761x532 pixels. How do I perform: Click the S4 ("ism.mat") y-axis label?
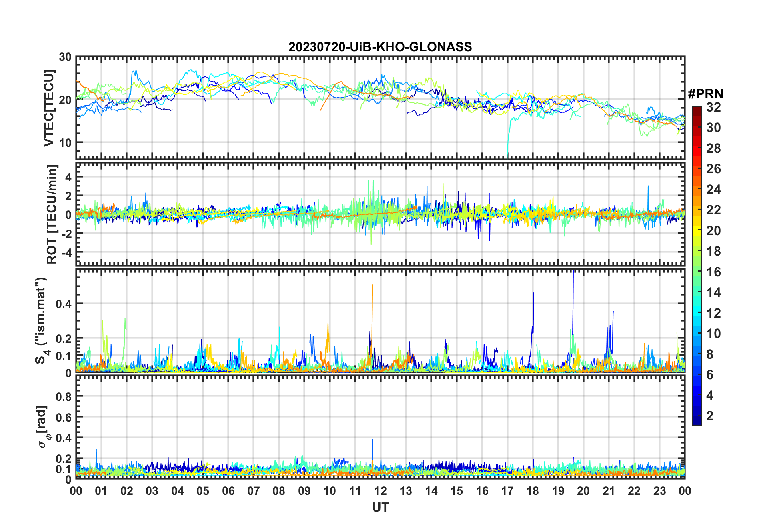42,321
